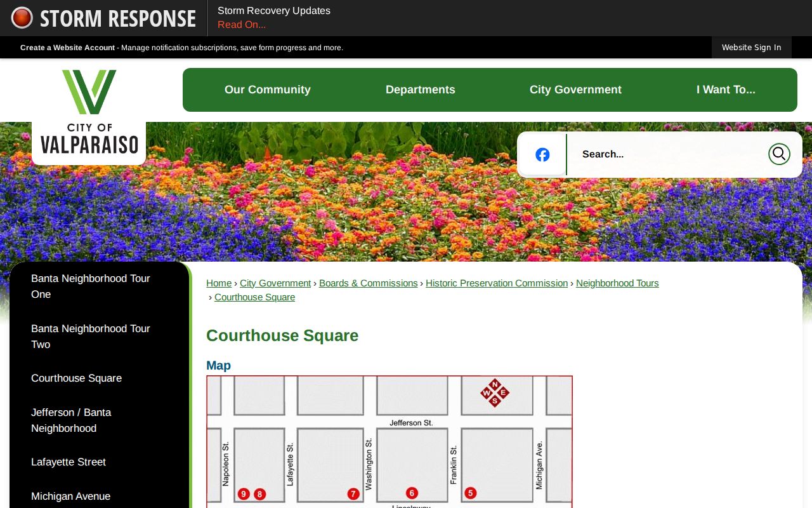
Task: Click Create a Website Account link
Action: 68,48
